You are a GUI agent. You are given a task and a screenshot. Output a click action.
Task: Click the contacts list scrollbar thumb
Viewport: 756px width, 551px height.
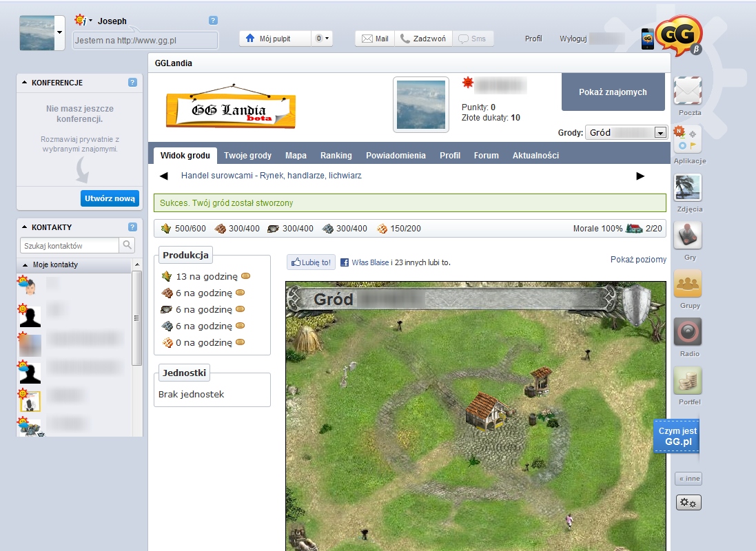coord(136,318)
